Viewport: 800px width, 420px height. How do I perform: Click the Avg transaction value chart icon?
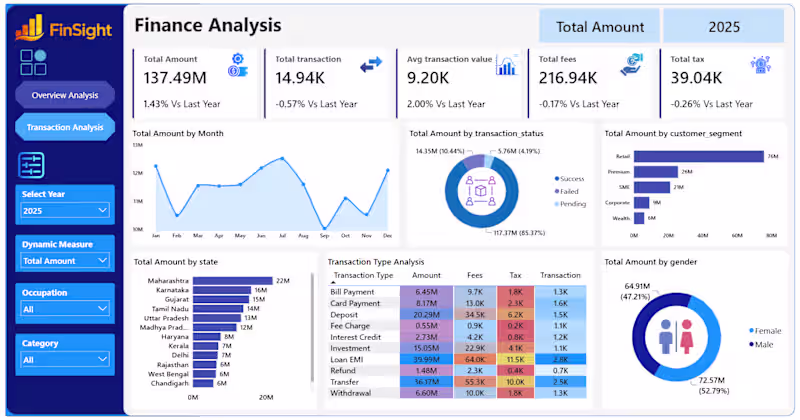point(507,65)
